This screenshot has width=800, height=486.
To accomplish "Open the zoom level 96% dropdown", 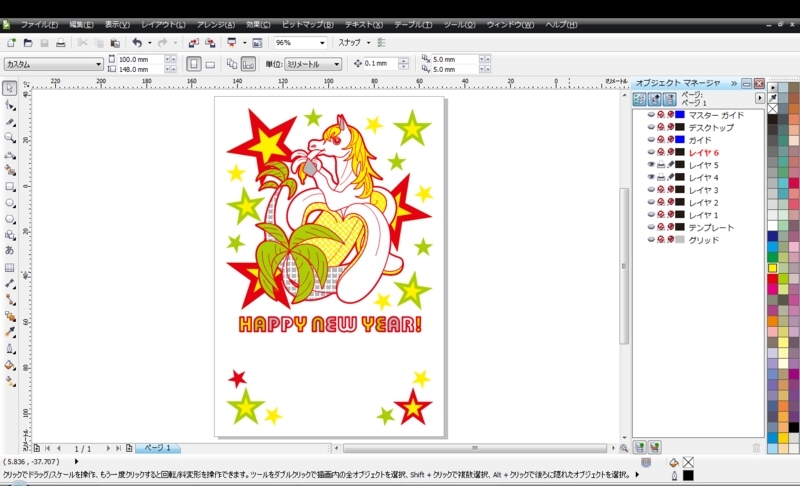I will pos(322,43).
